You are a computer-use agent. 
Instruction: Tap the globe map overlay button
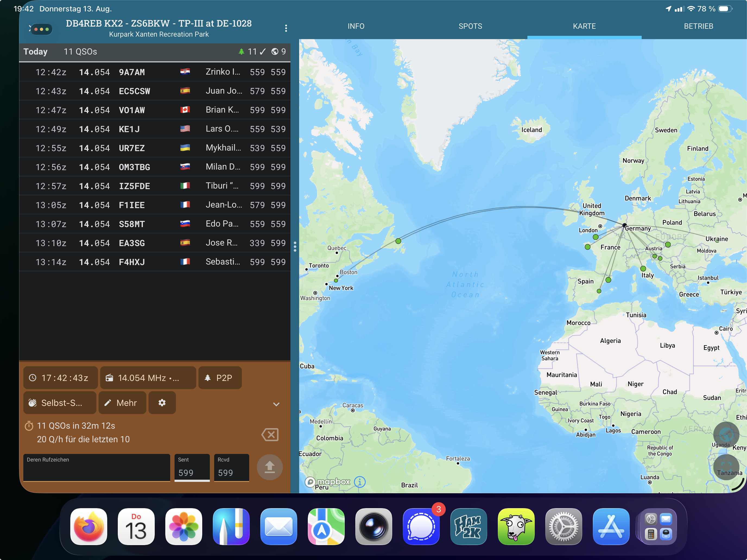(x=726, y=434)
